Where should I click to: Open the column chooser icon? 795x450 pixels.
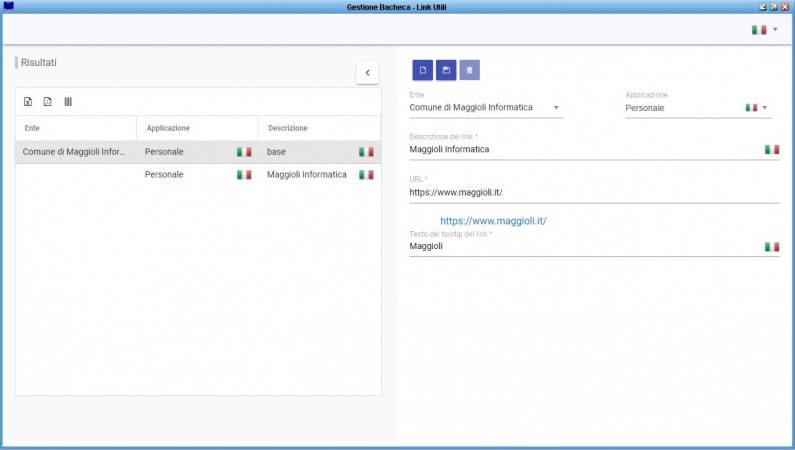pyautogui.click(x=68, y=102)
